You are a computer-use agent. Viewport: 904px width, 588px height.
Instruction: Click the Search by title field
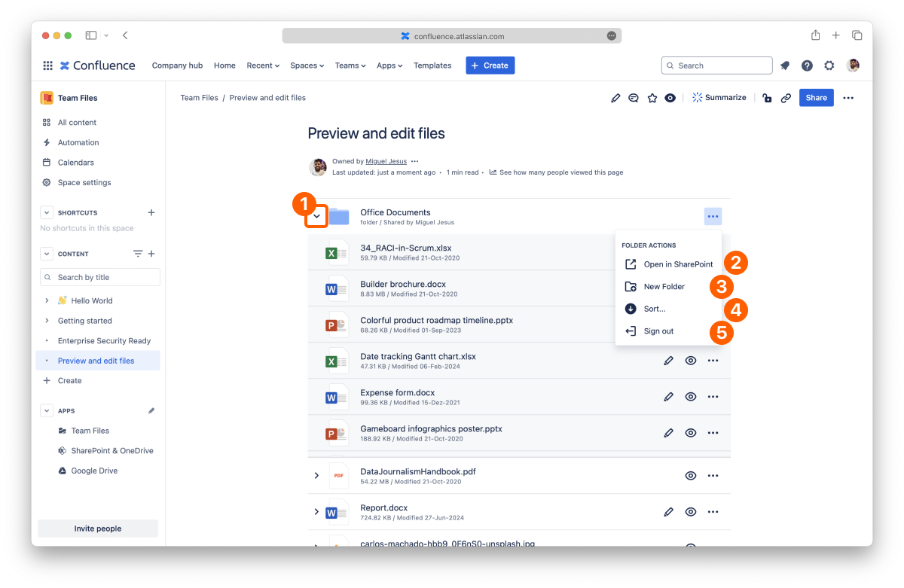tap(105, 277)
